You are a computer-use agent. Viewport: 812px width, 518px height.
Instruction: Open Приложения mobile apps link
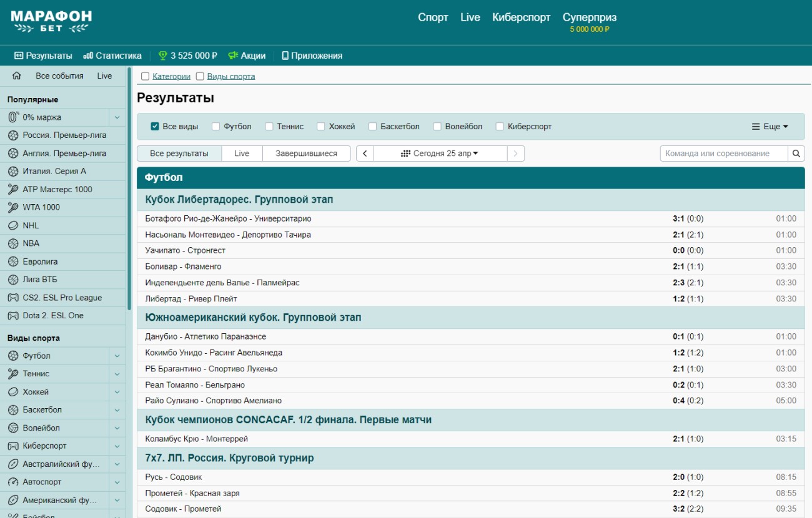[x=312, y=56]
